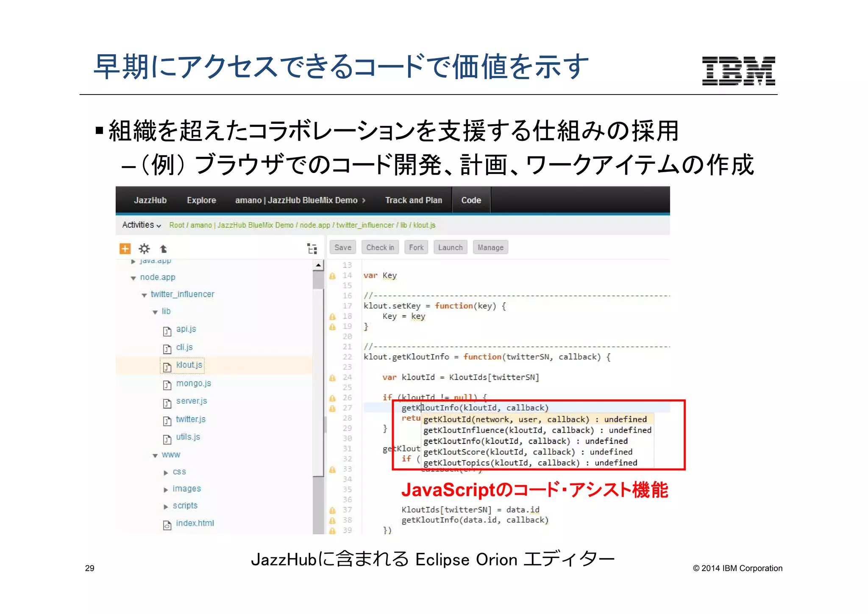Image resolution: width=868 pixels, height=614 pixels.
Task: Expand the project name chevron in header
Action: [x=364, y=201]
